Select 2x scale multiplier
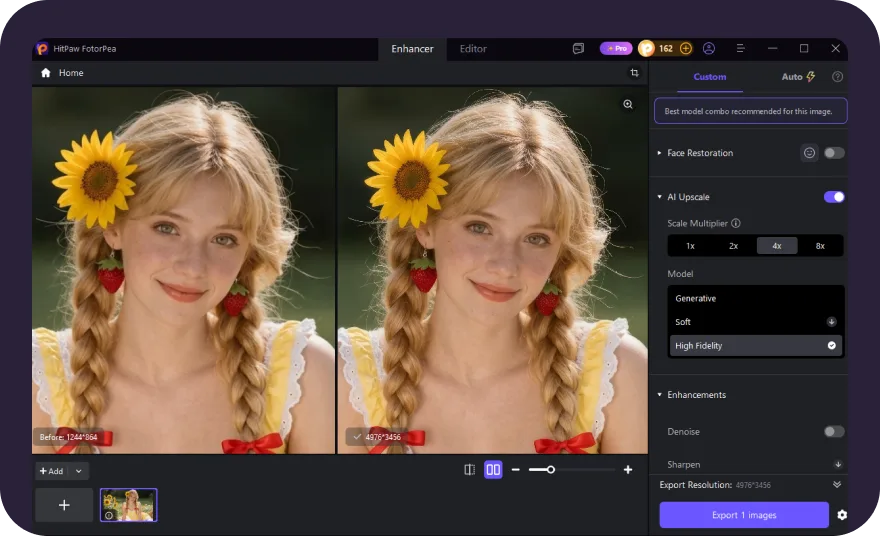The width and height of the screenshot is (880, 536). click(734, 246)
